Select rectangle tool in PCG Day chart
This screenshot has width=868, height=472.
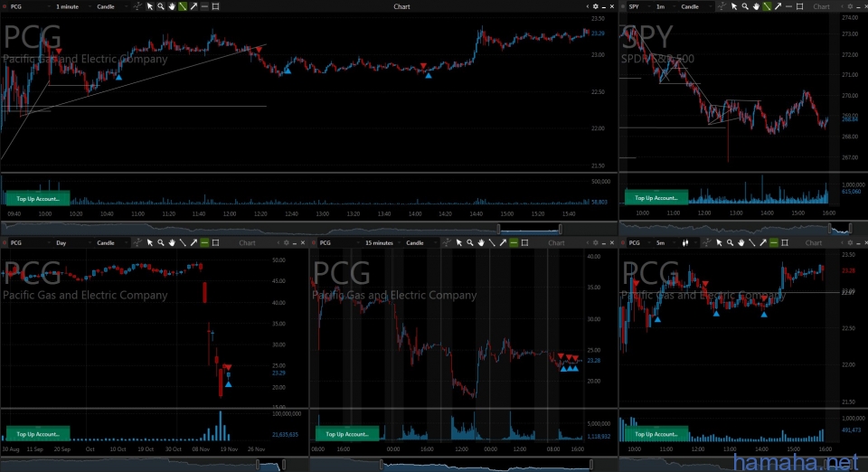(216, 243)
